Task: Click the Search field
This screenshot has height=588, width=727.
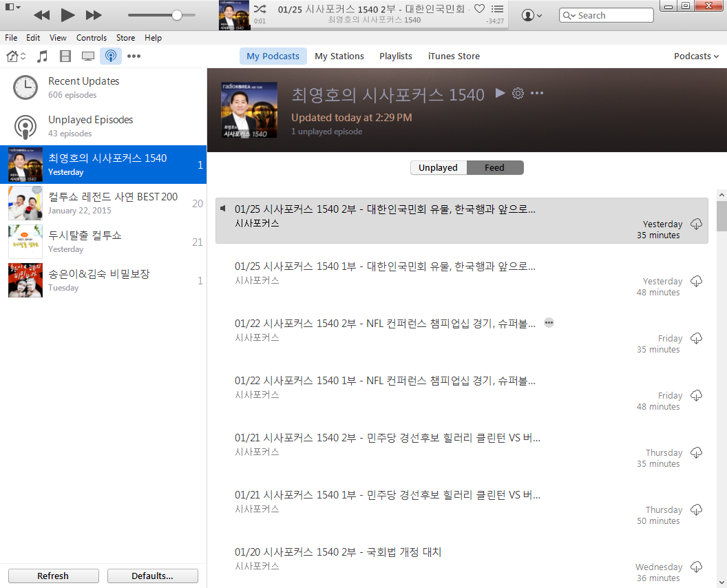Action: click(607, 15)
